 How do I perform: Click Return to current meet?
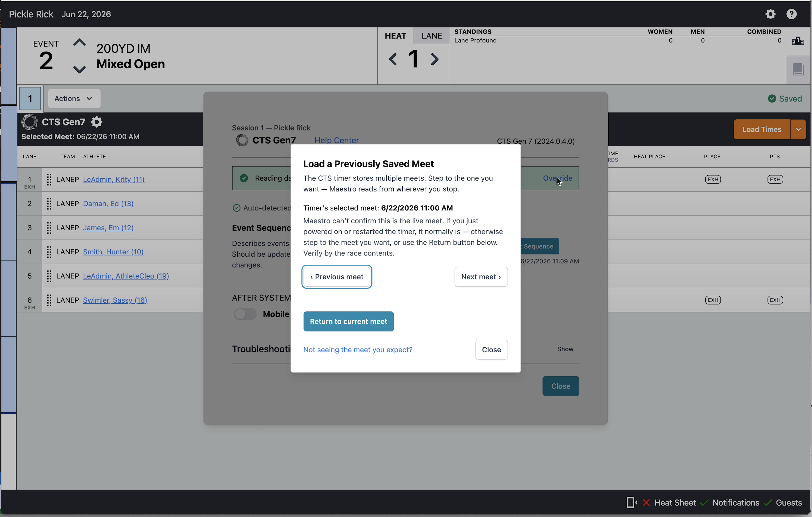348,322
